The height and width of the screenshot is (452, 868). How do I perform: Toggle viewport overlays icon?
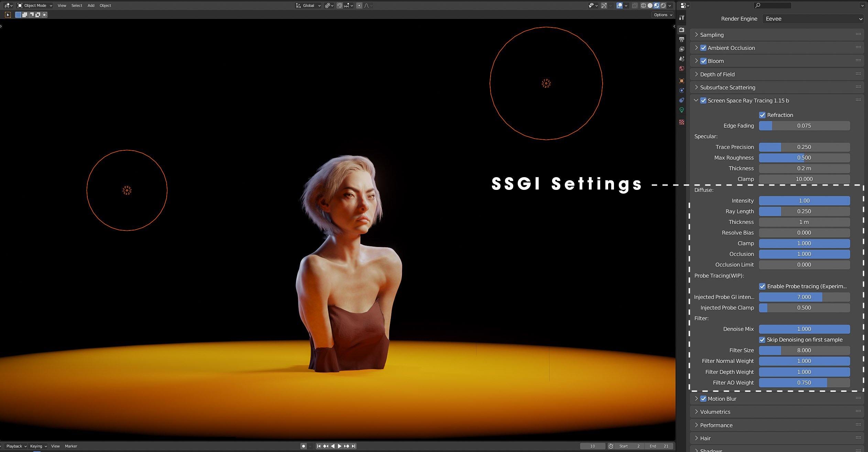coord(619,6)
